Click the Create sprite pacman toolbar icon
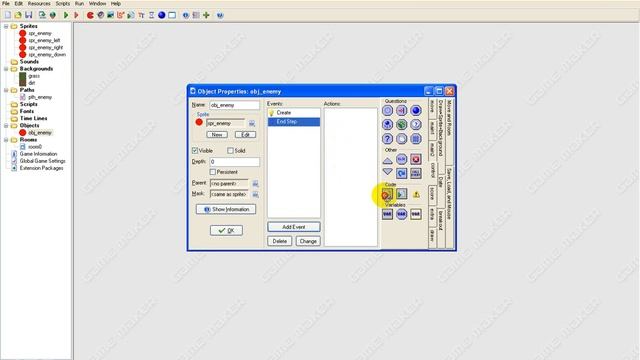Viewport: 640px width, 360px height. tap(90, 15)
